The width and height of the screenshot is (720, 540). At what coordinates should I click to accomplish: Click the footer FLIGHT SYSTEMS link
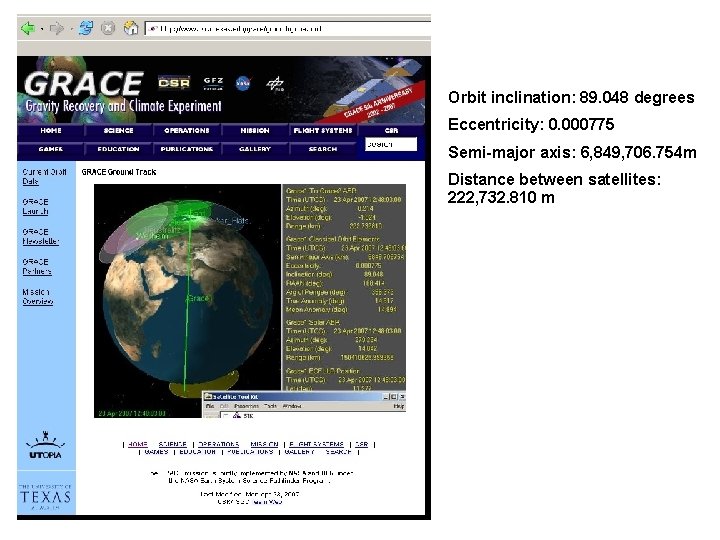point(316,444)
